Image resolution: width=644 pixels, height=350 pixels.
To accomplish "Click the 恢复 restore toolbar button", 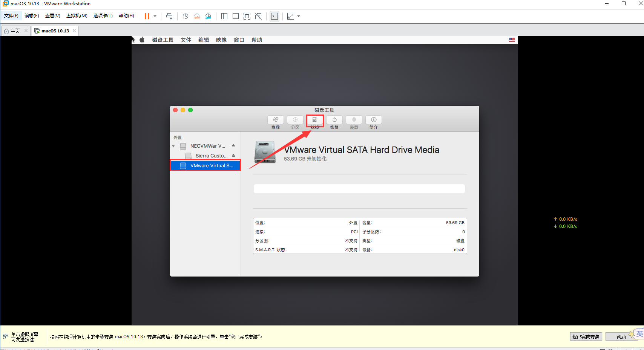I will pyautogui.click(x=334, y=120).
